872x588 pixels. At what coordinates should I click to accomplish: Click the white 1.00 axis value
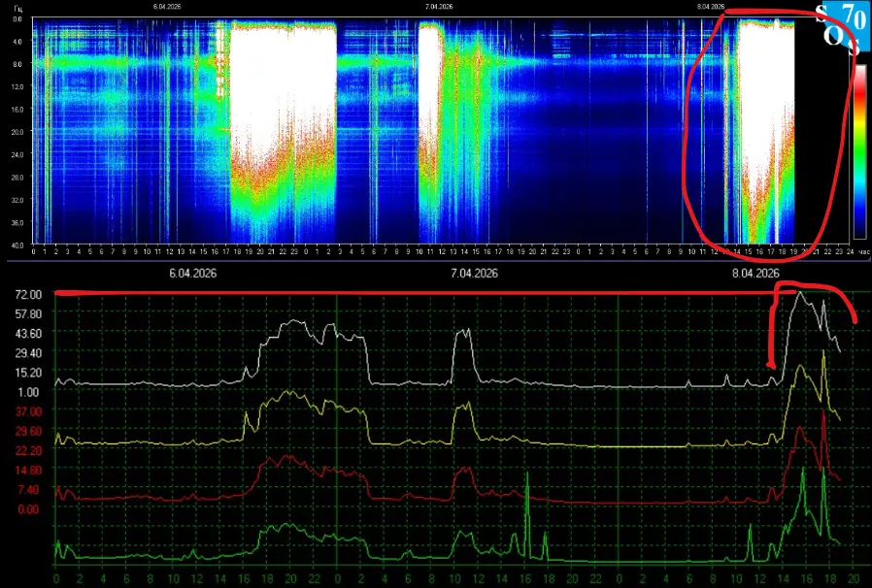coord(28,392)
